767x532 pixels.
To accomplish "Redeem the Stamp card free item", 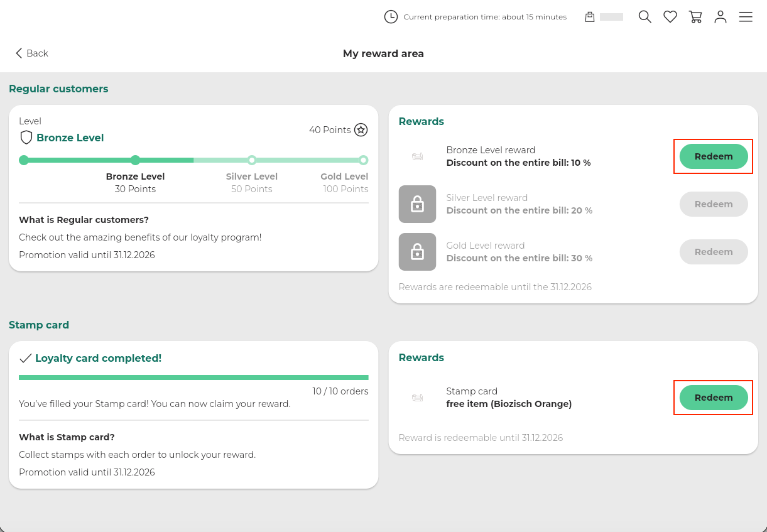I will (x=714, y=398).
